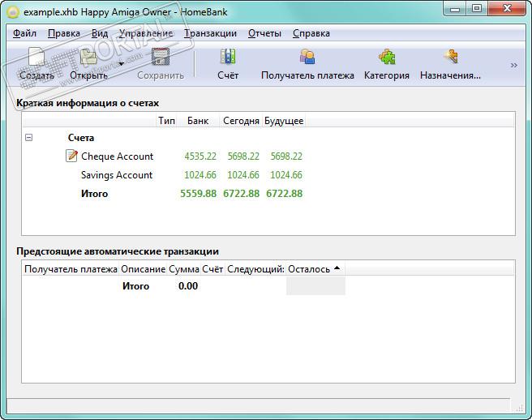Image resolution: width=532 pixels, height=420 pixels.
Task: Click the Cheque Account today balance 5698.22
Action: 243,156
